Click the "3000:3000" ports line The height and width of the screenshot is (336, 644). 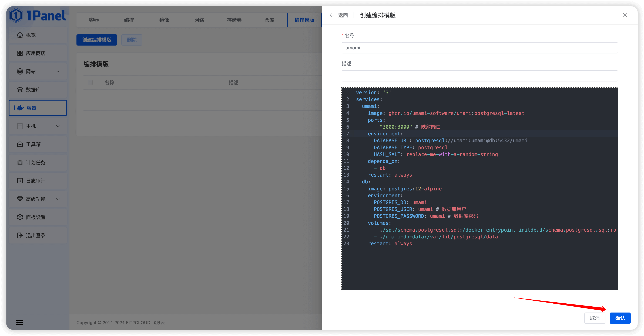point(407,127)
